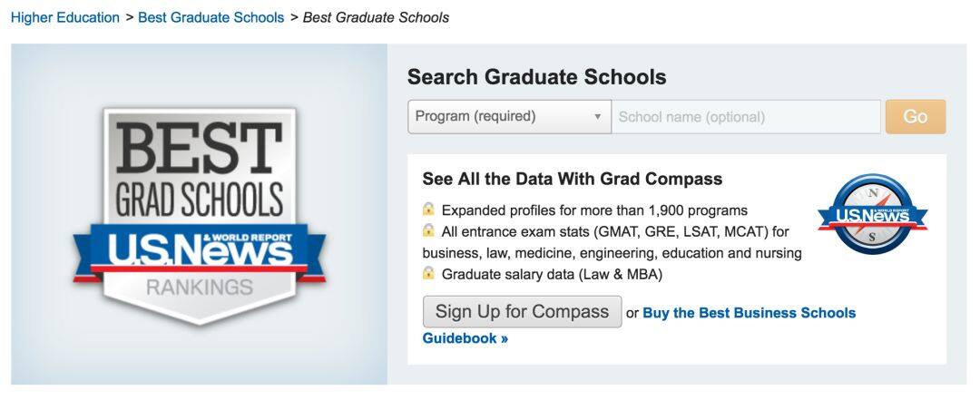This screenshot has height=400, width=980.
Task: Open the Program (required) dropdown
Action: click(x=509, y=116)
